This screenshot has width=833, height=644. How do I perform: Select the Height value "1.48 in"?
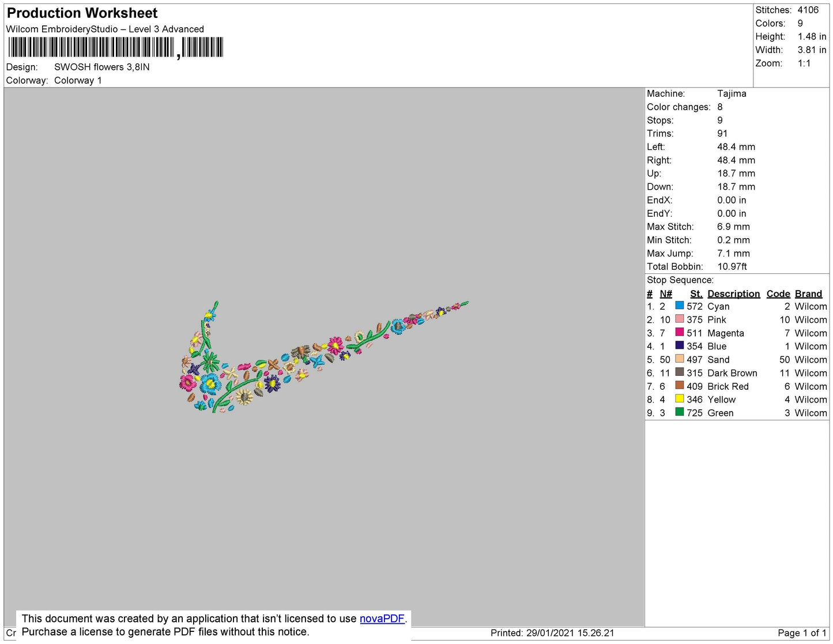click(x=812, y=37)
